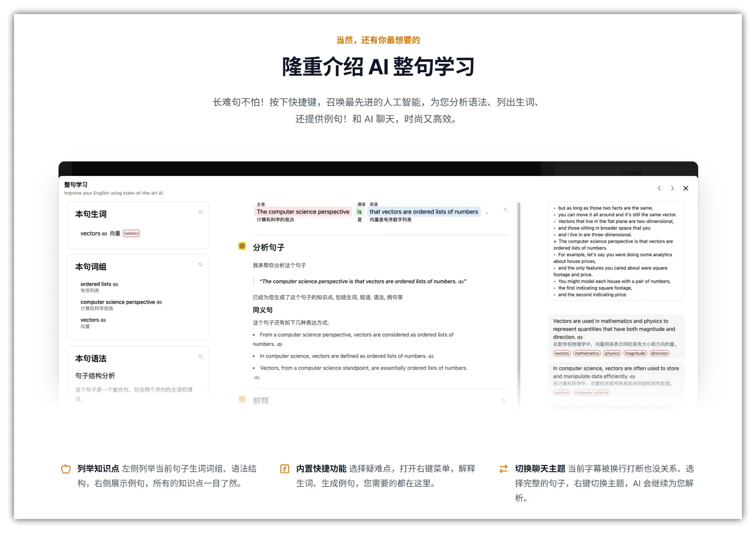
Task: Click the delete icon in the 解释 row
Action: pyautogui.click(x=503, y=401)
